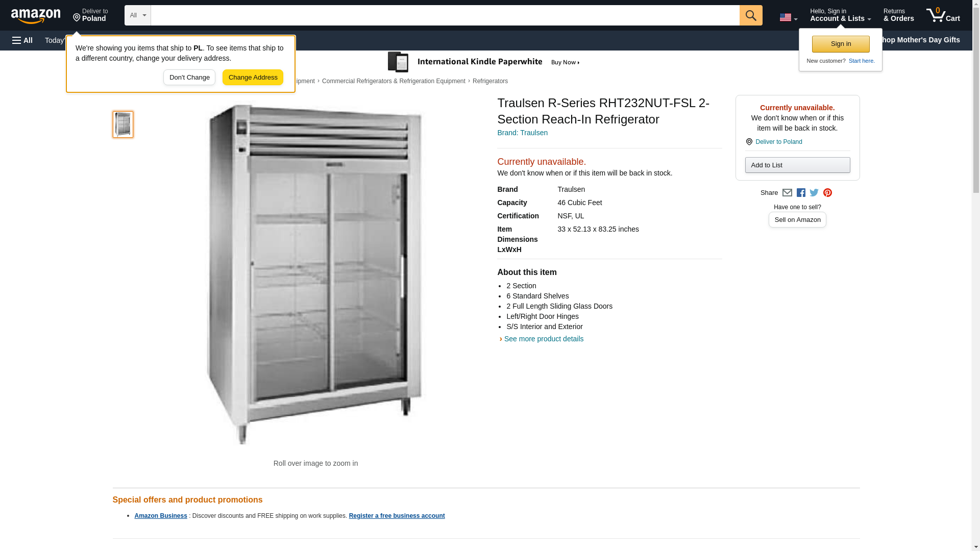
Task: Click the Change Address button
Action: (253, 78)
